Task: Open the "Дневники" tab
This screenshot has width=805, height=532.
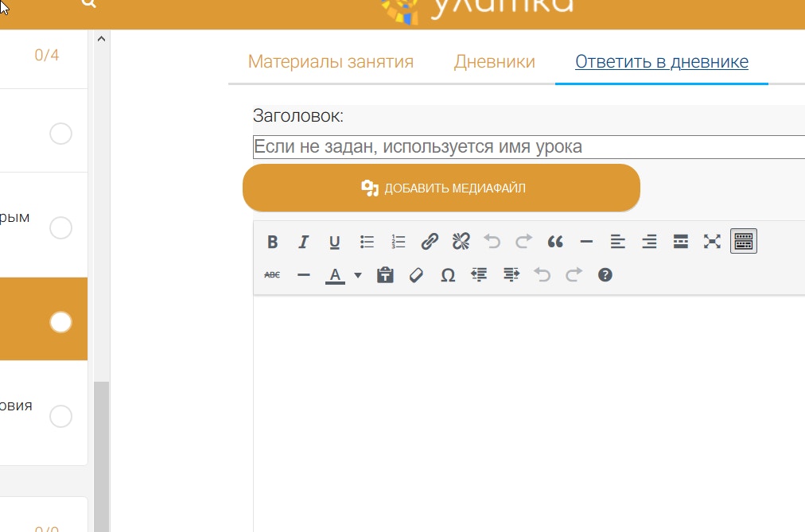Action: tap(494, 62)
